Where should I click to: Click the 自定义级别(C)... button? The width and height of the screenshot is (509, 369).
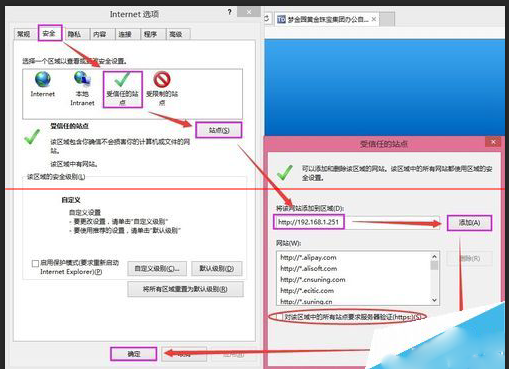click(x=157, y=269)
